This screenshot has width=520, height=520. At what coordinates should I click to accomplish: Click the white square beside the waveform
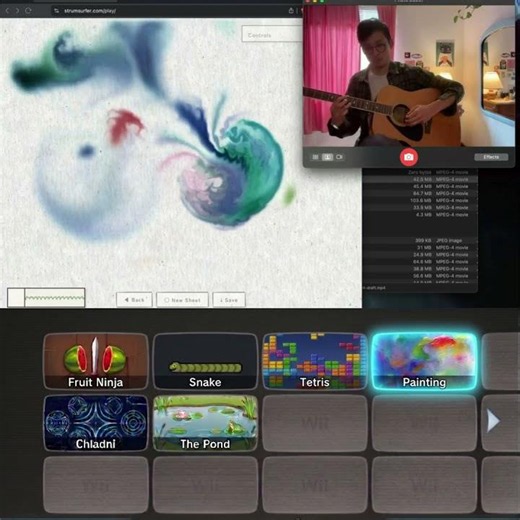click(x=16, y=297)
